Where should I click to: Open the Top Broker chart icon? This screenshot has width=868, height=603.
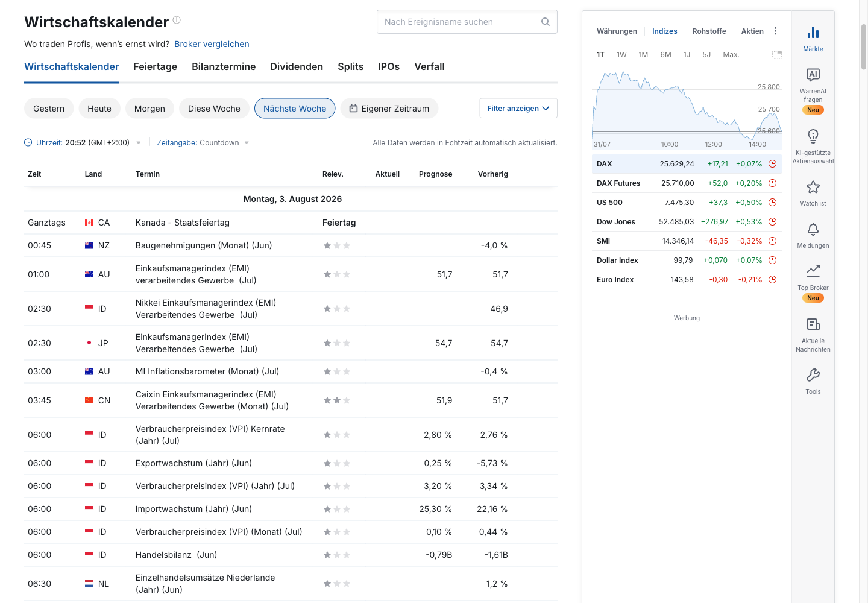coord(813,271)
